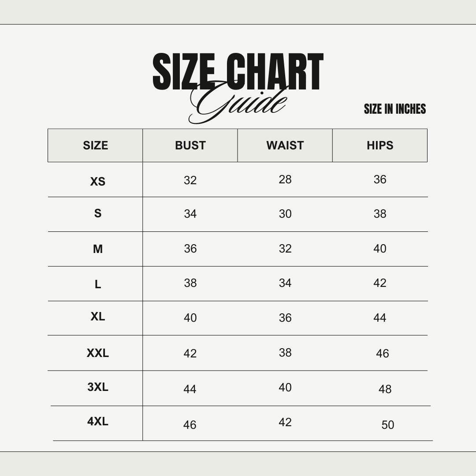Click the XL size row label
The width and height of the screenshot is (476, 476).
[x=98, y=316]
